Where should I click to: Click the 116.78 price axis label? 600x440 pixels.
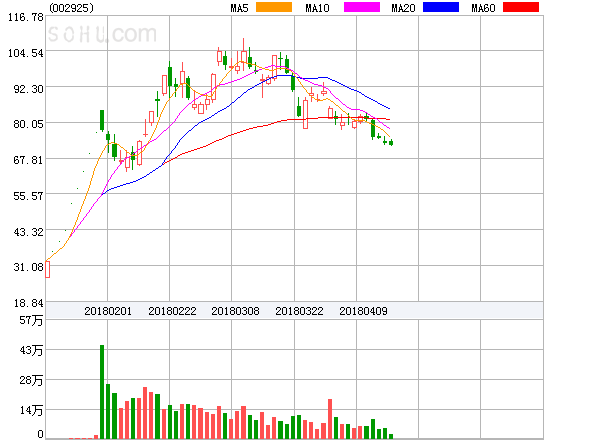click(x=26, y=17)
